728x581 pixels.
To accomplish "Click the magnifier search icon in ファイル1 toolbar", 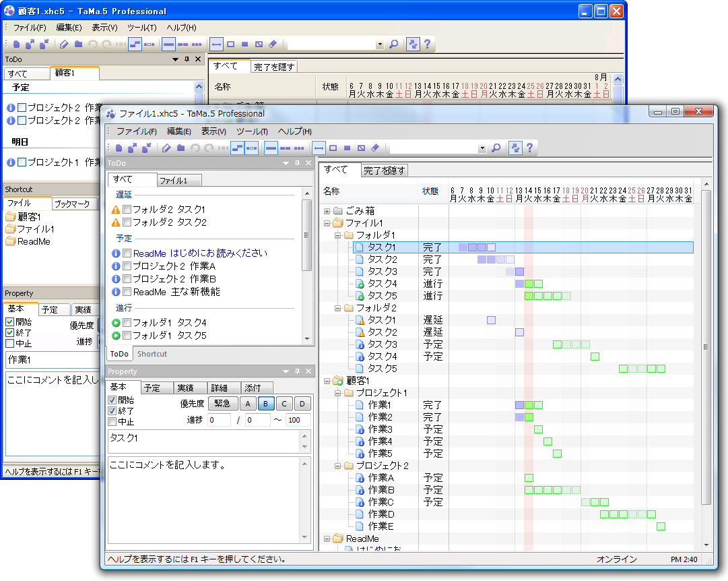I will click(x=496, y=148).
